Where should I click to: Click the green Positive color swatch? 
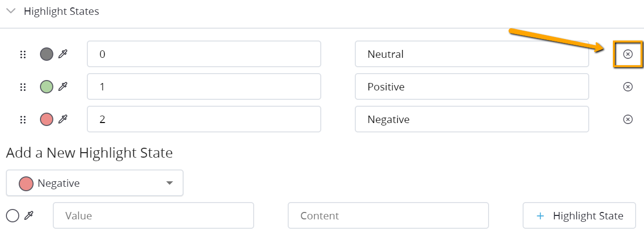point(46,87)
